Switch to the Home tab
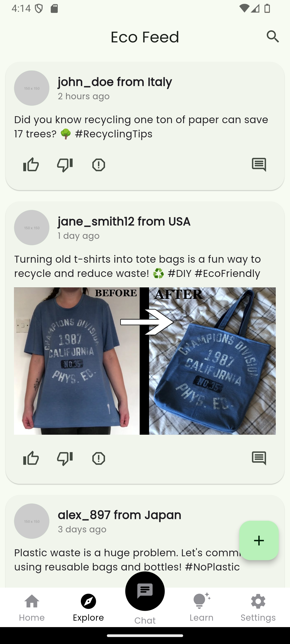This screenshot has width=290, height=644. (x=32, y=608)
